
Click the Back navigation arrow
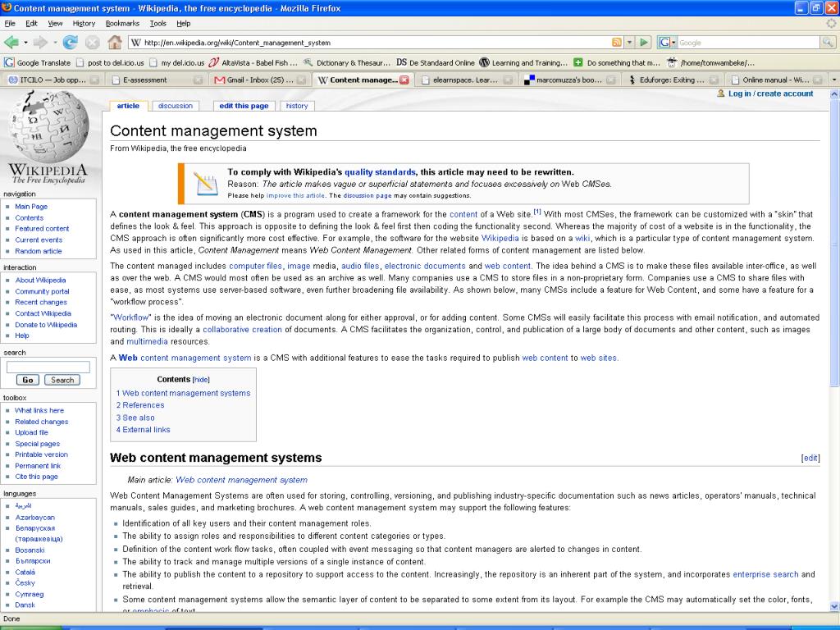point(11,43)
